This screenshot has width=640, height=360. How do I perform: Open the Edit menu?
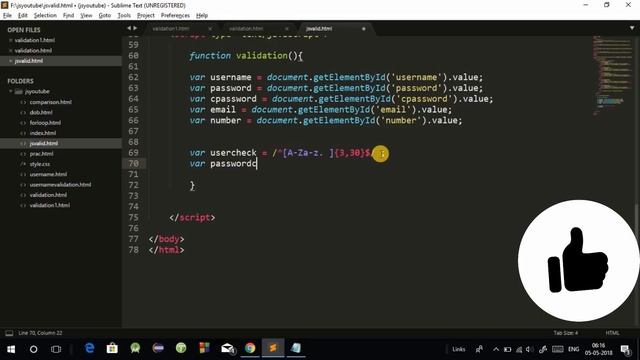click(x=23, y=16)
